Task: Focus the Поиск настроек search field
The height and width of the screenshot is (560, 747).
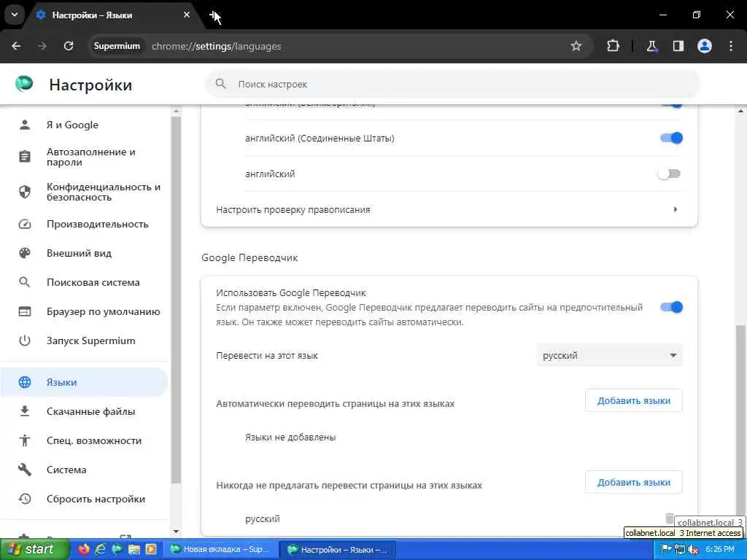Action: click(x=452, y=85)
